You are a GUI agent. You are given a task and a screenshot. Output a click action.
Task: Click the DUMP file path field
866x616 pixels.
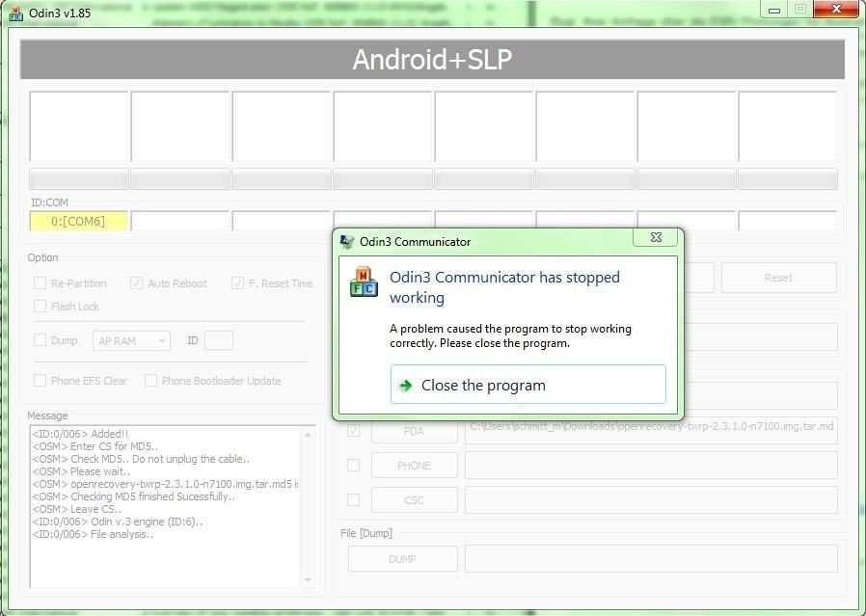pyautogui.click(x=651, y=558)
